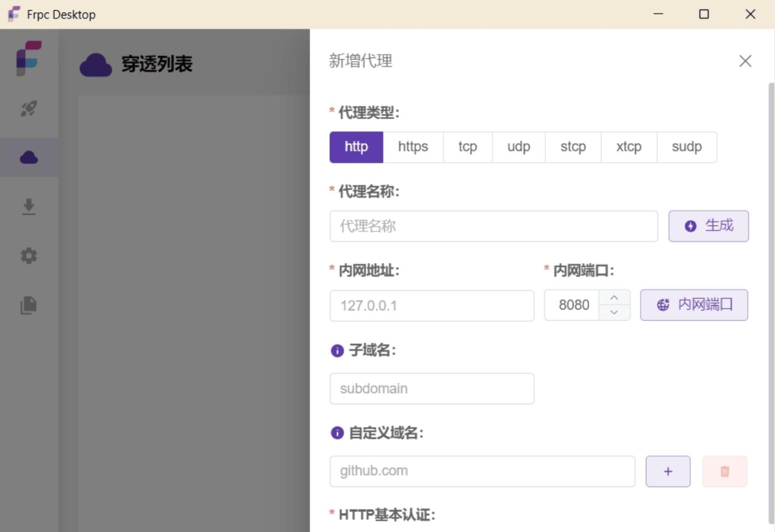Viewport: 775px width, 532px height.
Task: Select the cloud proxy list sidebar icon
Action: (x=29, y=157)
